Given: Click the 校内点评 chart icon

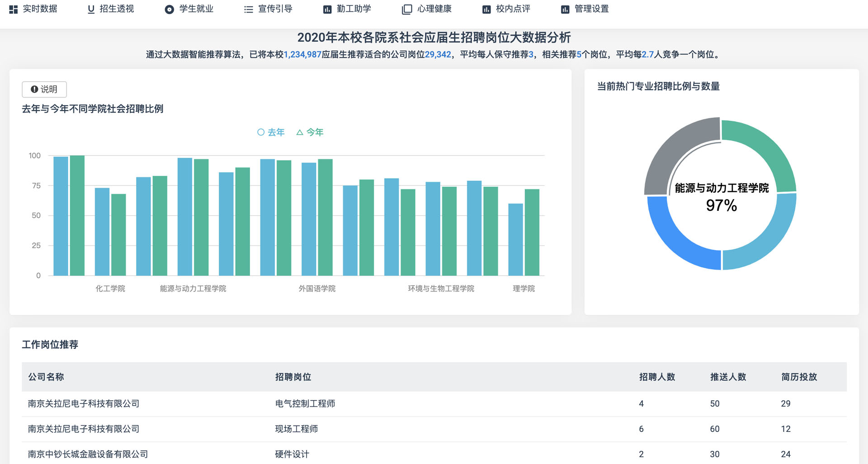Looking at the screenshot, I should (x=486, y=9).
